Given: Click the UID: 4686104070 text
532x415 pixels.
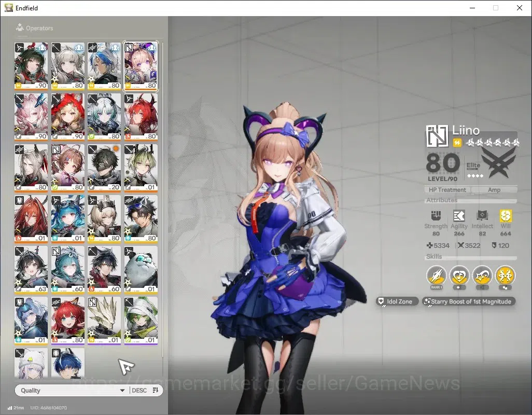Looking at the screenshot, I should coord(49,408).
